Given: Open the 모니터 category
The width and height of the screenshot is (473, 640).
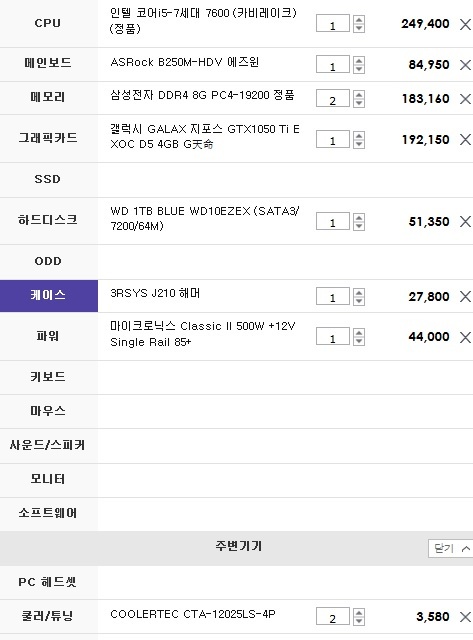Looking at the screenshot, I should (49, 480).
